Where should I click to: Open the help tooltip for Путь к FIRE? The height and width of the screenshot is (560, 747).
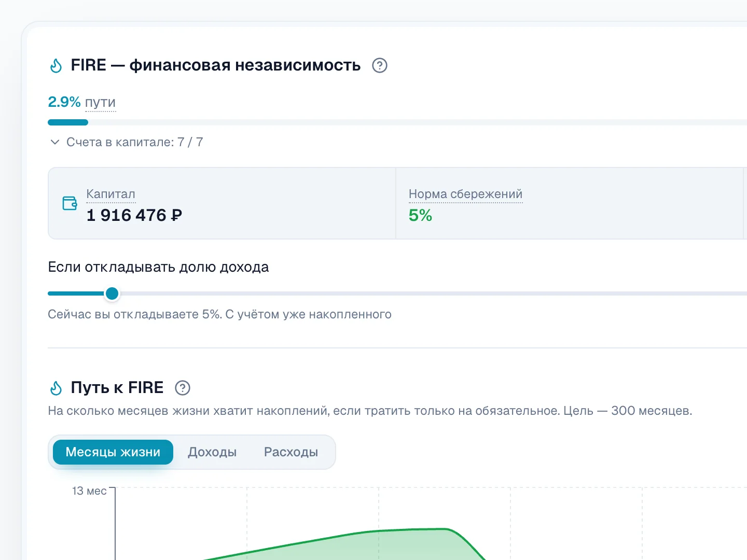click(x=183, y=388)
